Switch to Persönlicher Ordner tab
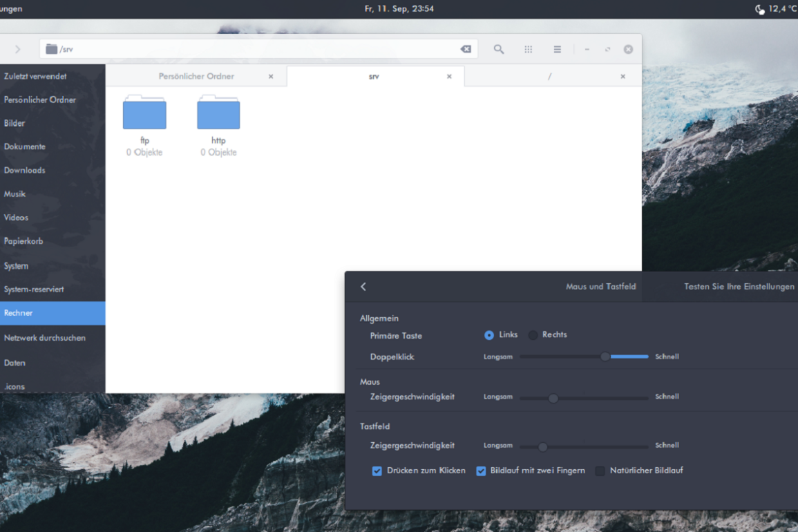Screen dimensions: 798x532 (196, 76)
